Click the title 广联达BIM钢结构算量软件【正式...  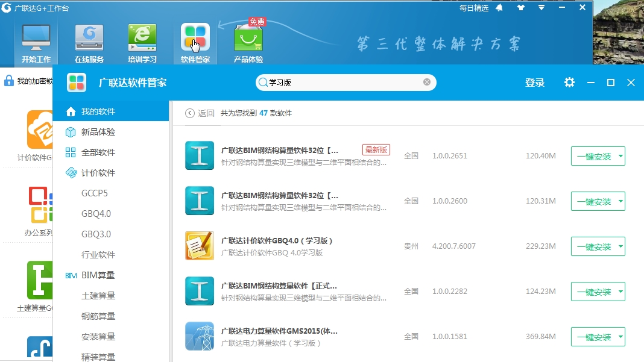pos(279,286)
